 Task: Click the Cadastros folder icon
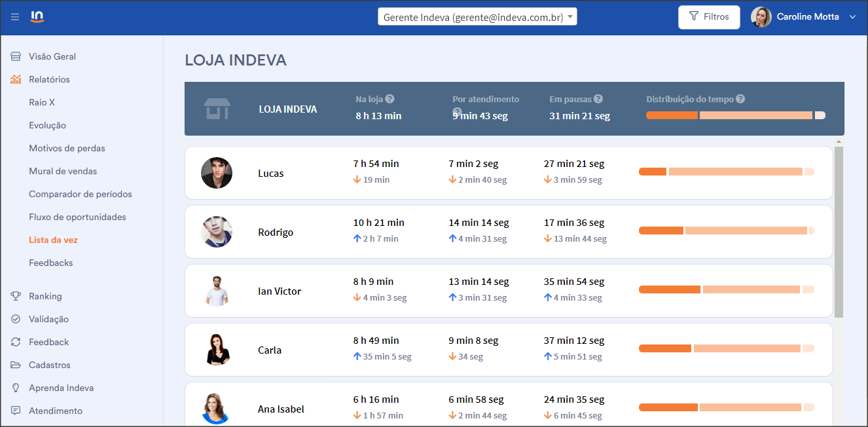16,365
